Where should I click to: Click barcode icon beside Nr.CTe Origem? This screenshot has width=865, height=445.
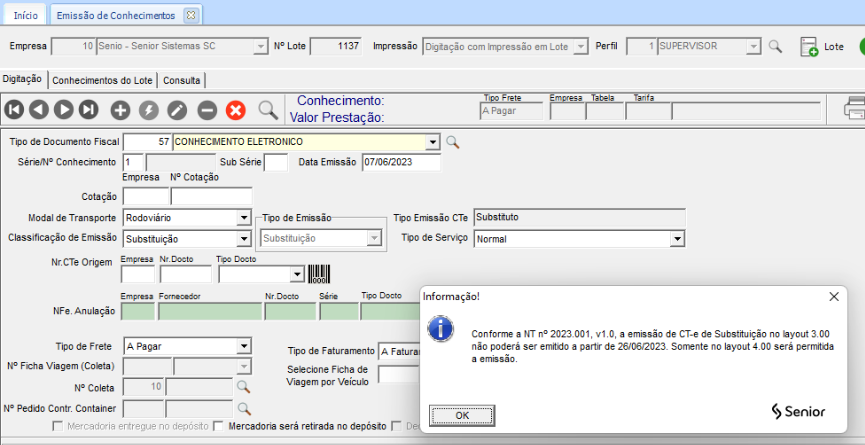(x=319, y=274)
